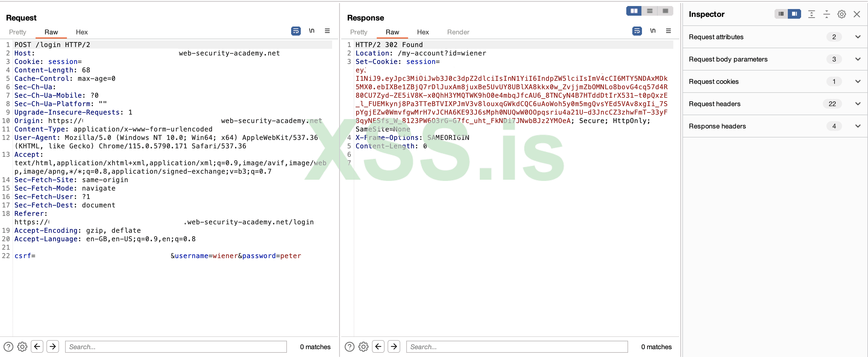Expand Request body parameters section
This screenshot has height=357, width=868.
pos(857,59)
